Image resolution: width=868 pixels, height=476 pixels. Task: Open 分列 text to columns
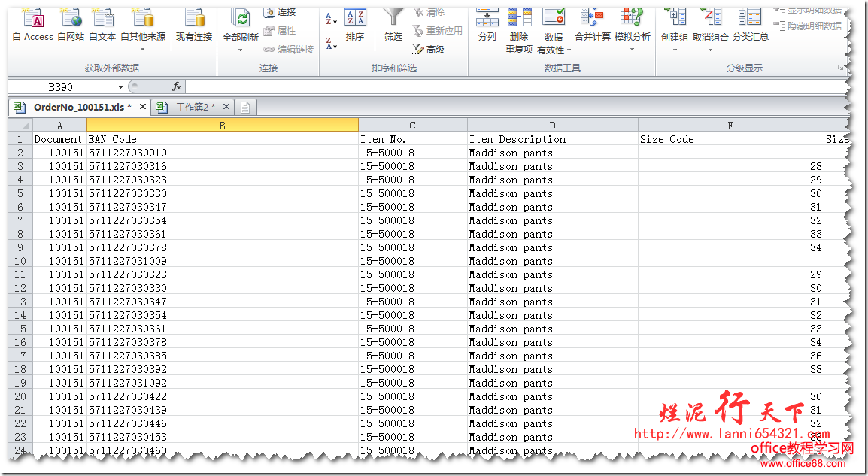tap(487, 25)
